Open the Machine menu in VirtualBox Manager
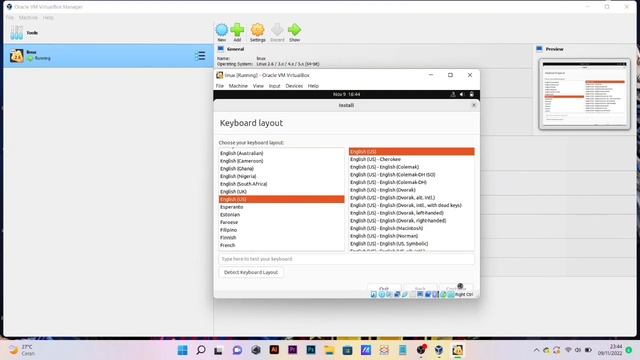The height and width of the screenshot is (360, 640). [x=28, y=18]
